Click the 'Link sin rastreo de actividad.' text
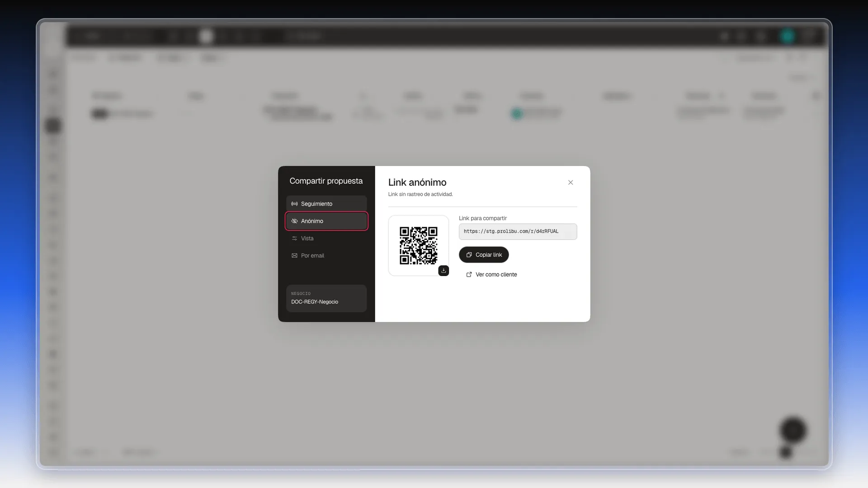Image resolution: width=868 pixels, height=488 pixels. click(420, 194)
